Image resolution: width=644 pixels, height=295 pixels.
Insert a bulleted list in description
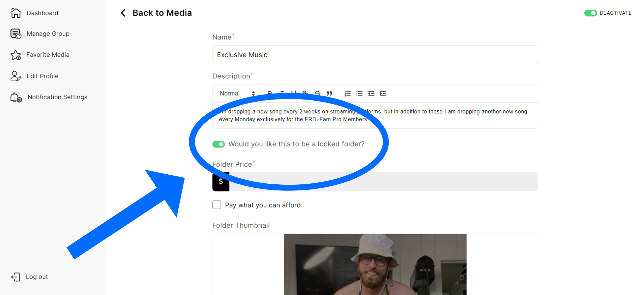pyautogui.click(x=360, y=94)
